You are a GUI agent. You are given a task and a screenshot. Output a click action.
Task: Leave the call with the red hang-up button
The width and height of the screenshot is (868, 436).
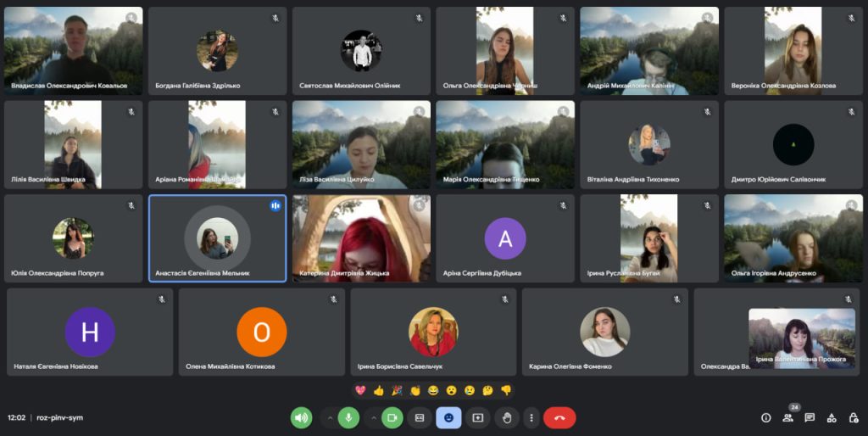click(x=559, y=417)
